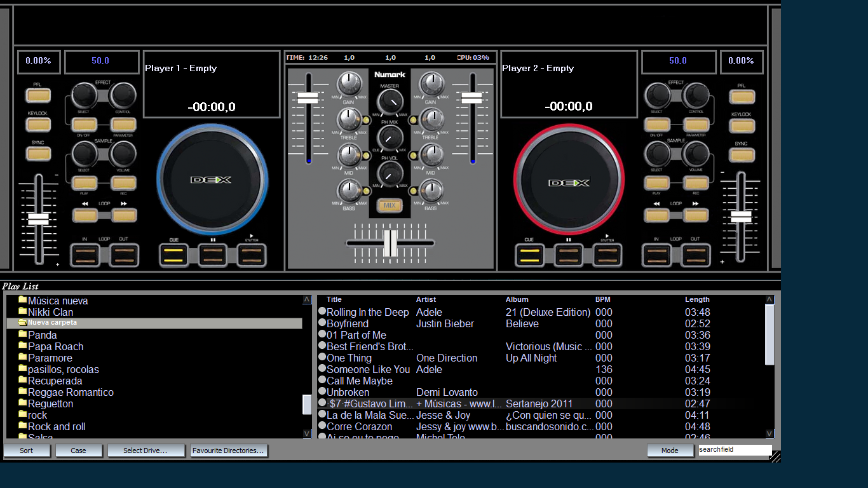
Task: Toggle SYNC on Player 2
Action: click(741, 153)
